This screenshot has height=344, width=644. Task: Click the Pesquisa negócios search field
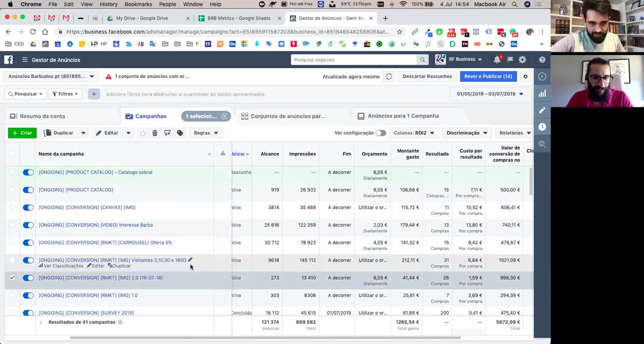point(354,60)
